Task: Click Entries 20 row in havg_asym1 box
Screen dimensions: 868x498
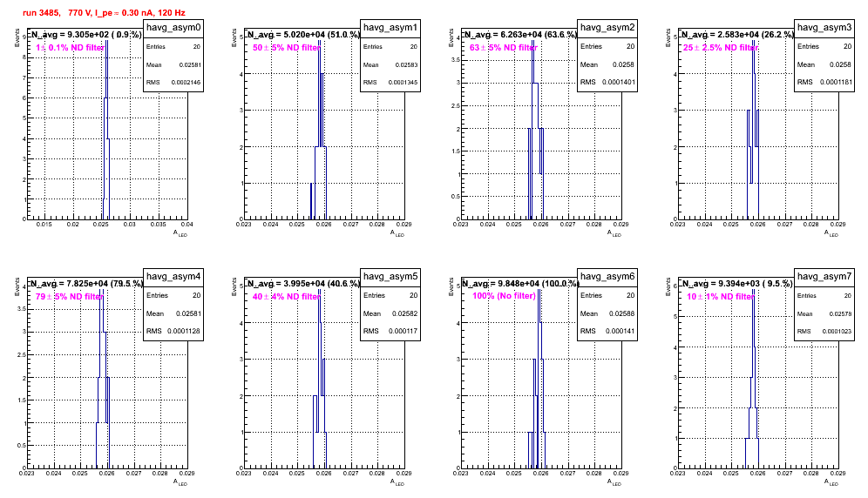Action: tap(390, 46)
